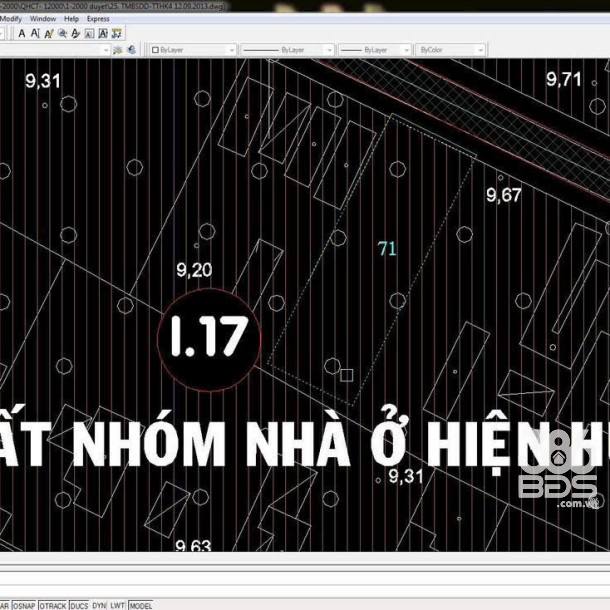The width and height of the screenshot is (610, 610).
Task: Toggle LWT lineweight display
Action: [117, 606]
